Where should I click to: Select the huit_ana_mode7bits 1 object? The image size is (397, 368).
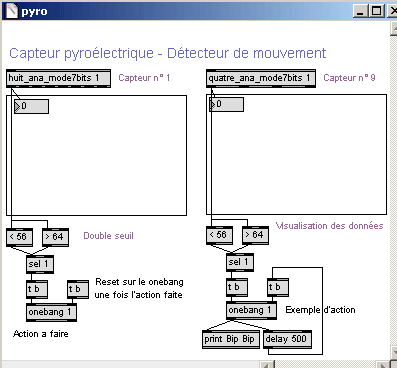(x=58, y=79)
